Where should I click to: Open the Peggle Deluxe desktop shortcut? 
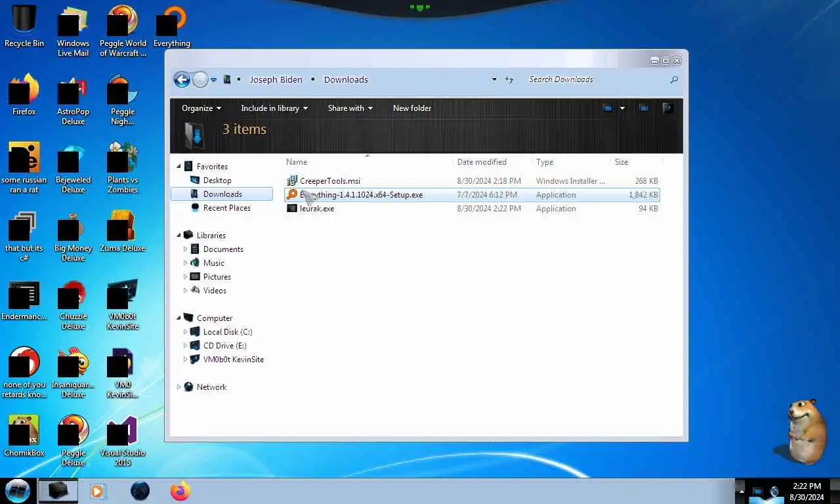click(x=73, y=441)
